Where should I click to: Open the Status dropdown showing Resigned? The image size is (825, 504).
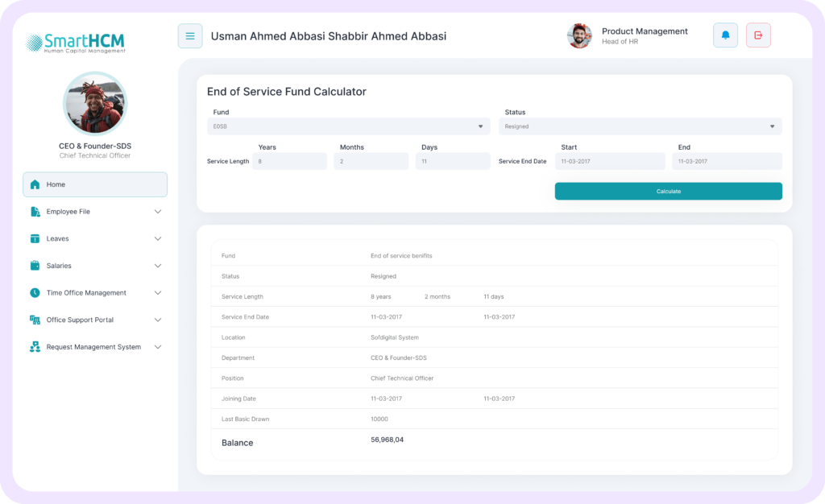tap(640, 126)
